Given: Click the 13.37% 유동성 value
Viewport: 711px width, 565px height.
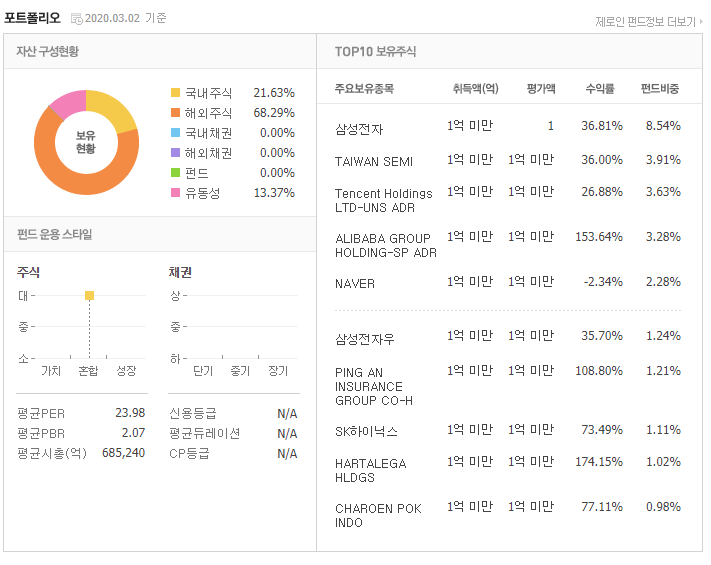Looking at the screenshot, I should pos(274,193).
